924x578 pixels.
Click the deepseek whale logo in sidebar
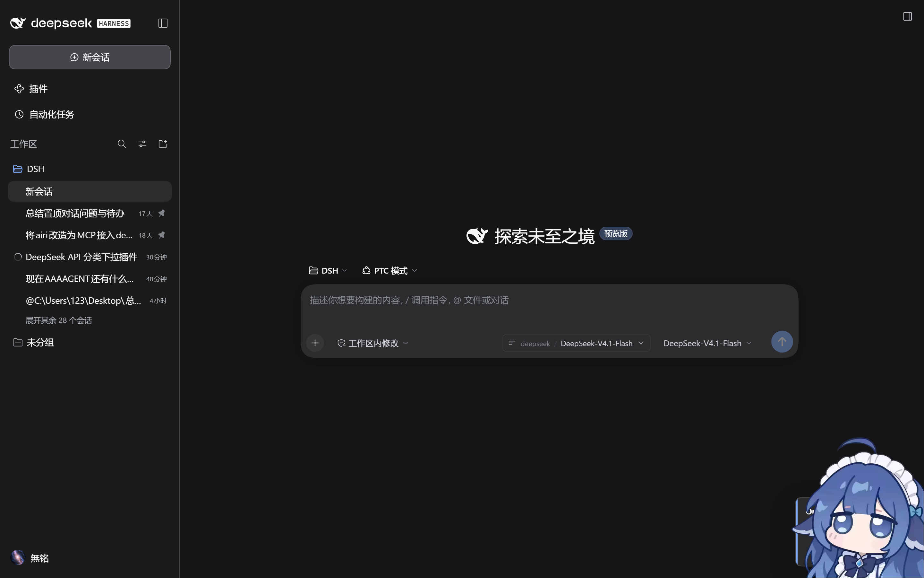click(18, 23)
